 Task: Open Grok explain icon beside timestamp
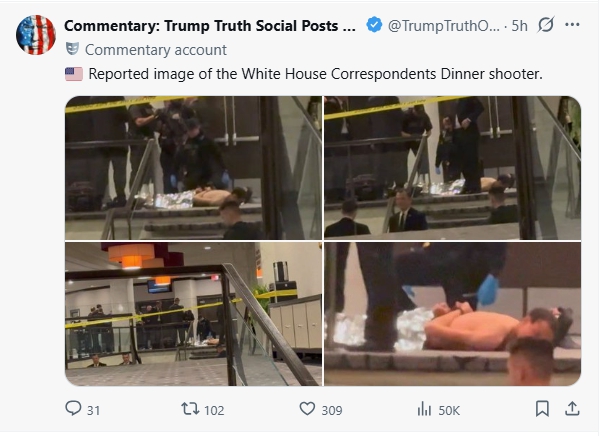pos(546,25)
